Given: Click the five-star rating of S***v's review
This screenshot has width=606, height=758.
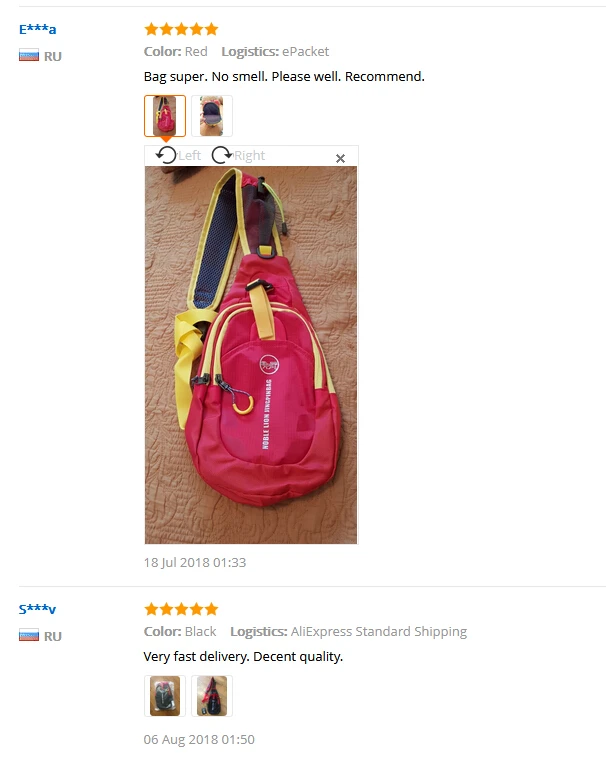Looking at the screenshot, I should tap(181, 609).
